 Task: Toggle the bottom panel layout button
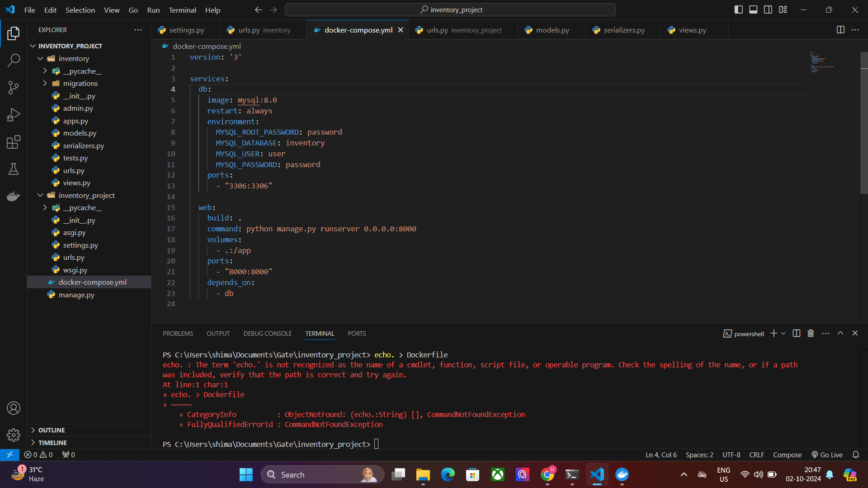(x=753, y=9)
